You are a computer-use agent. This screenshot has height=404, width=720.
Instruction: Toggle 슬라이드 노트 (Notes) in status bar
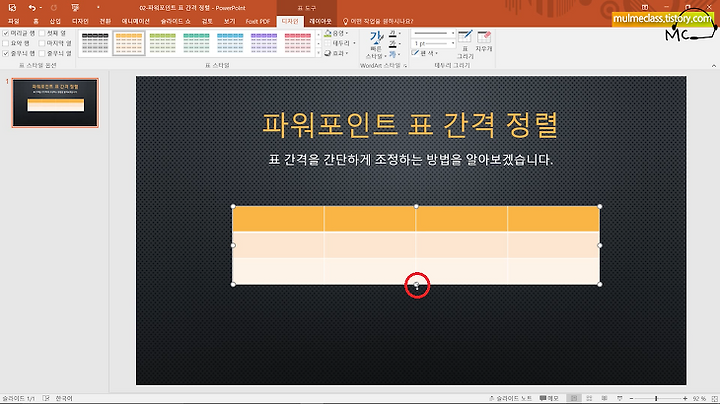coord(510,398)
